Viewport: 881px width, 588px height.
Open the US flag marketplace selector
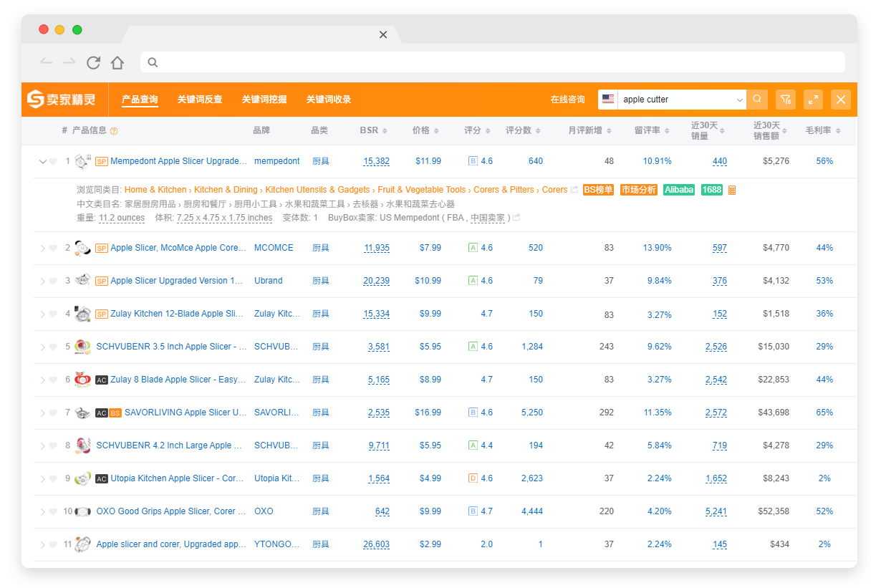pyautogui.click(x=608, y=100)
